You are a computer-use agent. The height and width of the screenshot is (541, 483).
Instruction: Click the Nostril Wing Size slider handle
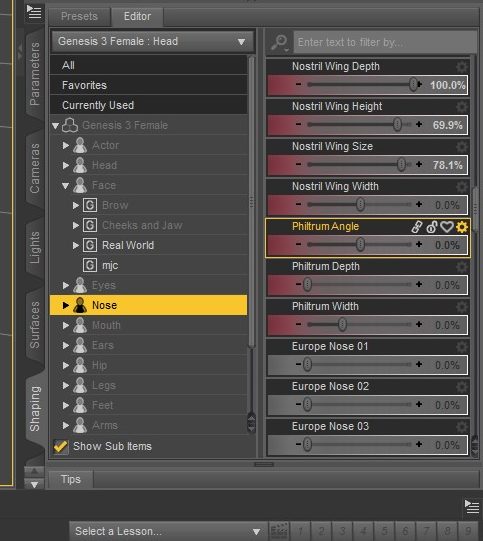[401, 165]
